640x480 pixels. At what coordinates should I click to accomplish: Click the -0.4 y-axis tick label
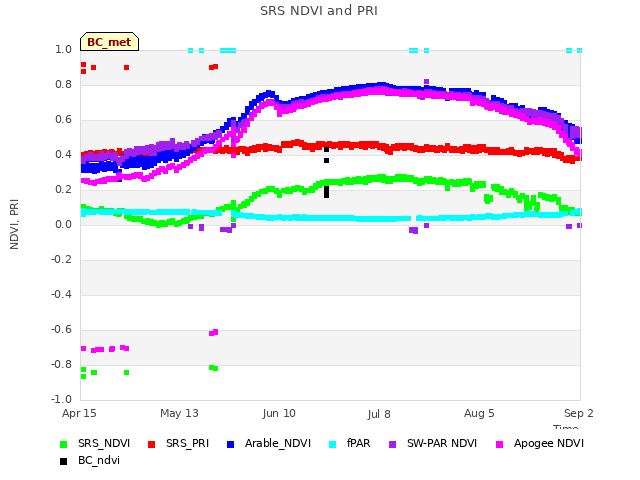[61, 295]
